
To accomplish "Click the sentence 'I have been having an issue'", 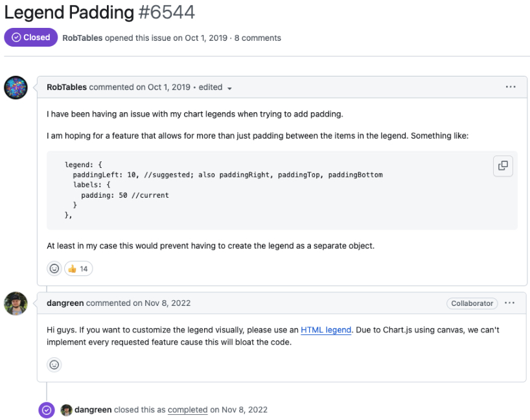I will (195, 114).
